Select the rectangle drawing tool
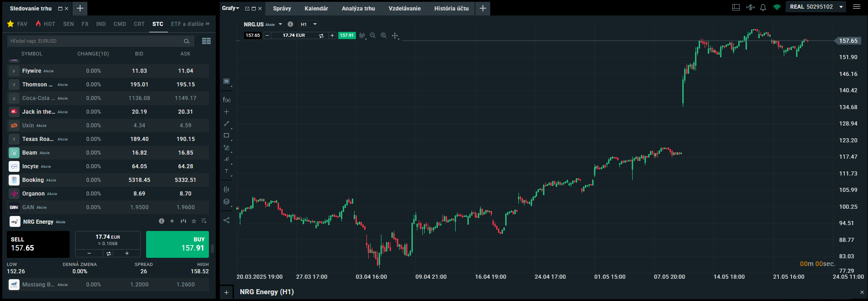868x301 pixels. pos(226,135)
